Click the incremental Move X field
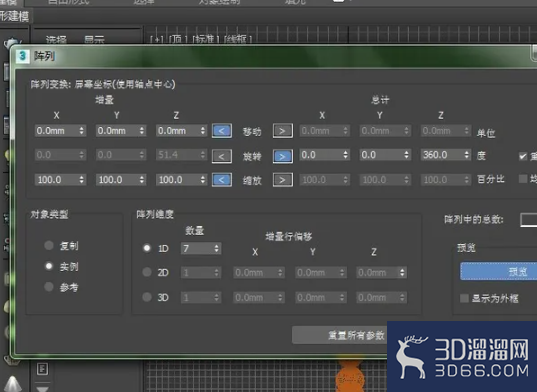The width and height of the screenshot is (537, 392). [x=60, y=130]
